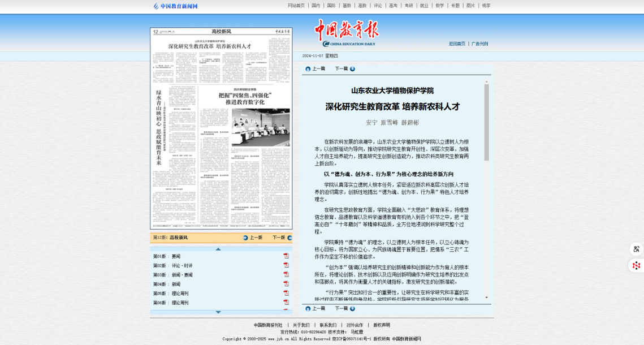Download the PDF for 第03版 新闻·要闻
The image size is (644, 345).
(x=286, y=275)
